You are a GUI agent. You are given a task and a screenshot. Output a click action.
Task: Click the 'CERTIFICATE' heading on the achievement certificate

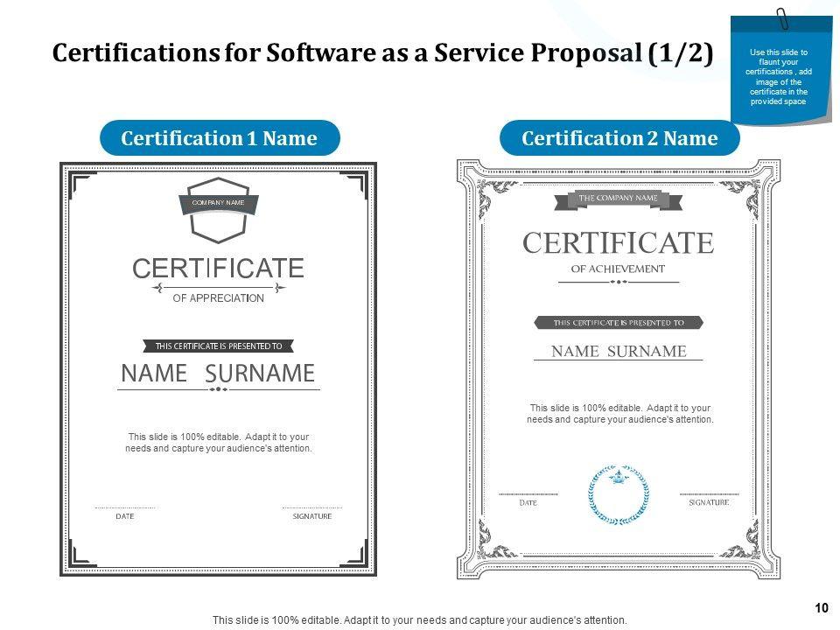coord(619,243)
